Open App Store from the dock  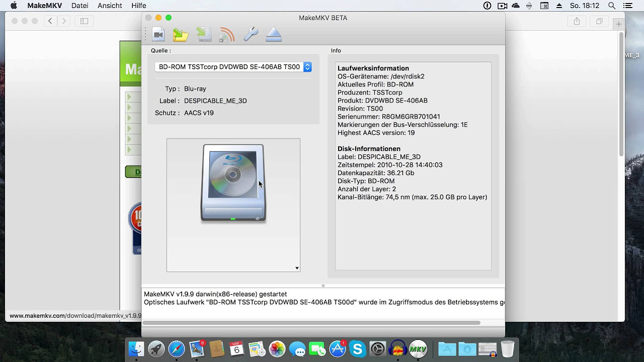pos(338,349)
